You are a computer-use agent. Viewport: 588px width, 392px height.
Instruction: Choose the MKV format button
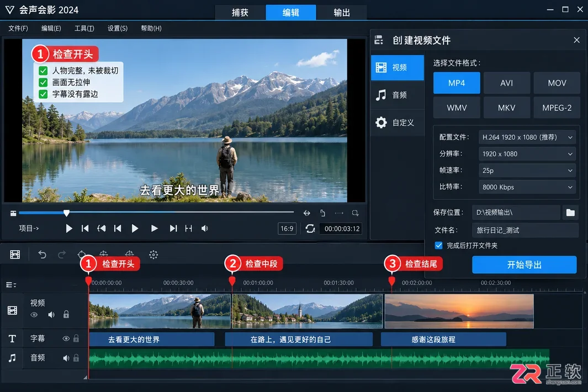coord(507,108)
